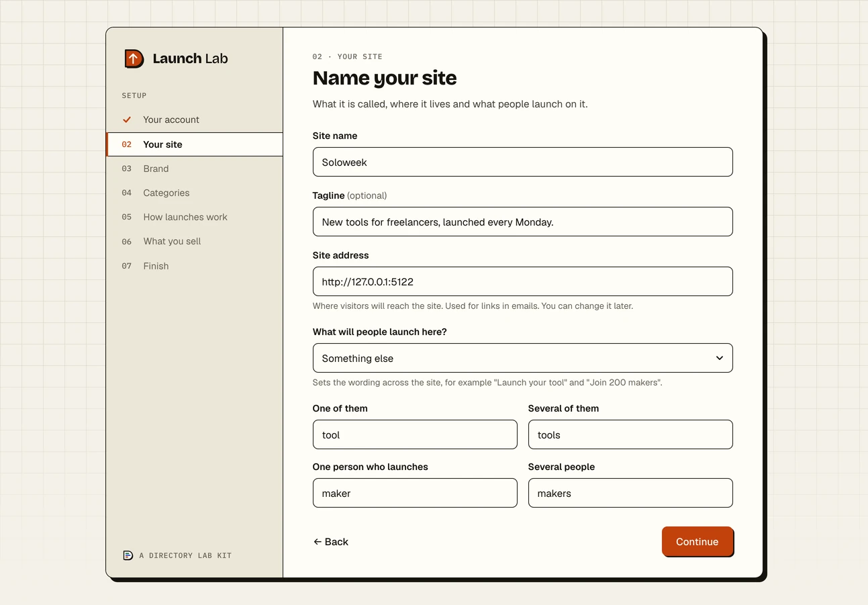Click the Several of them field
The image size is (868, 605).
(630, 434)
